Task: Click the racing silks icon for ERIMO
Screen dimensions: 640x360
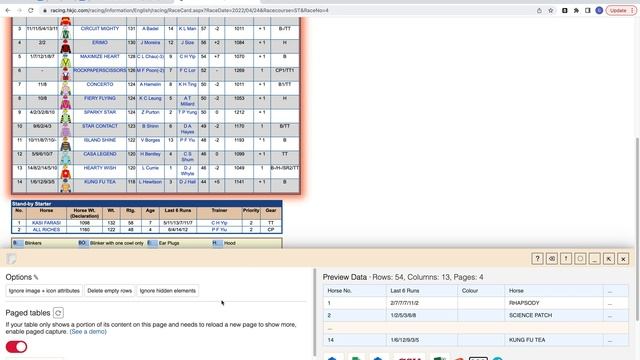Action: [66, 46]
